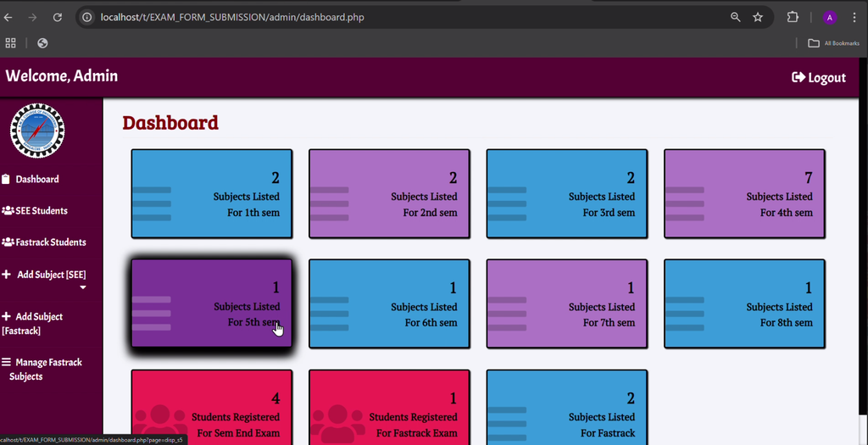The width and height of the screenshot is (868, 445).
Task: Click plus icon for Add Subject [SEE]
Action: (x=6, y=275)
